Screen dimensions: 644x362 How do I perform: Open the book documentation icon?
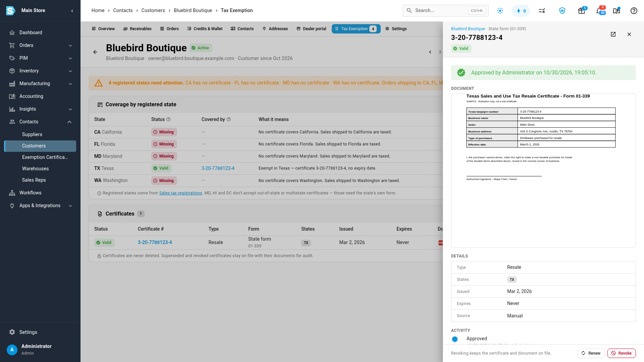click(616, 11)
